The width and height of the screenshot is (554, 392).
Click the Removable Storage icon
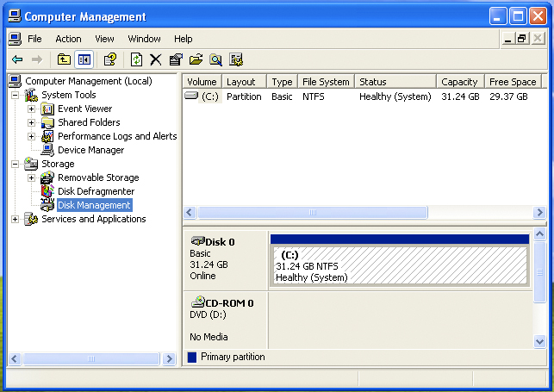point(47,177)
